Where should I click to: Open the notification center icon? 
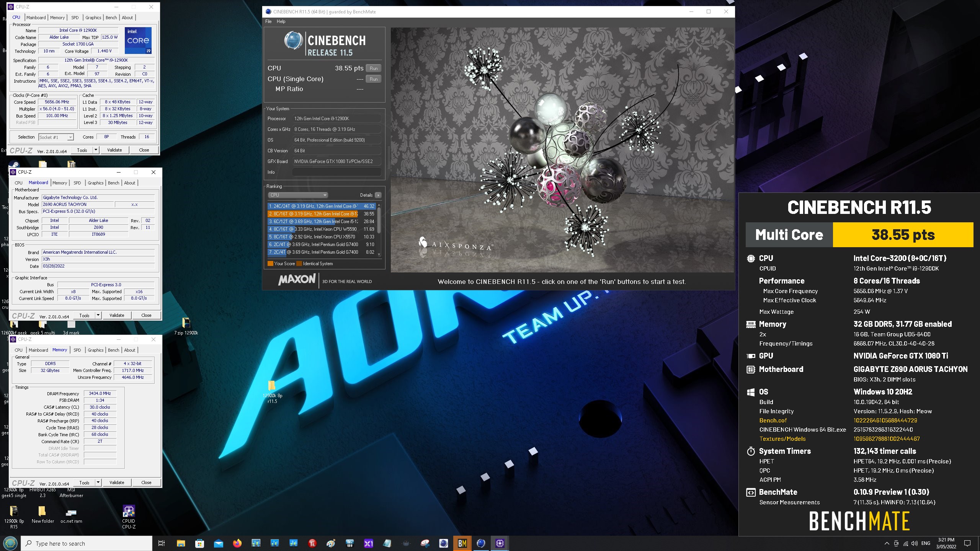pyautogui.click(x=967, y=543)
